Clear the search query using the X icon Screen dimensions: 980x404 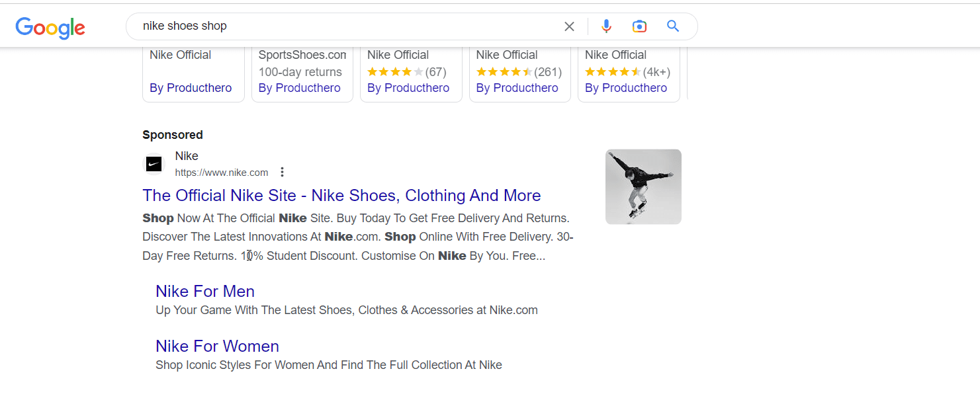coord(569,26)
